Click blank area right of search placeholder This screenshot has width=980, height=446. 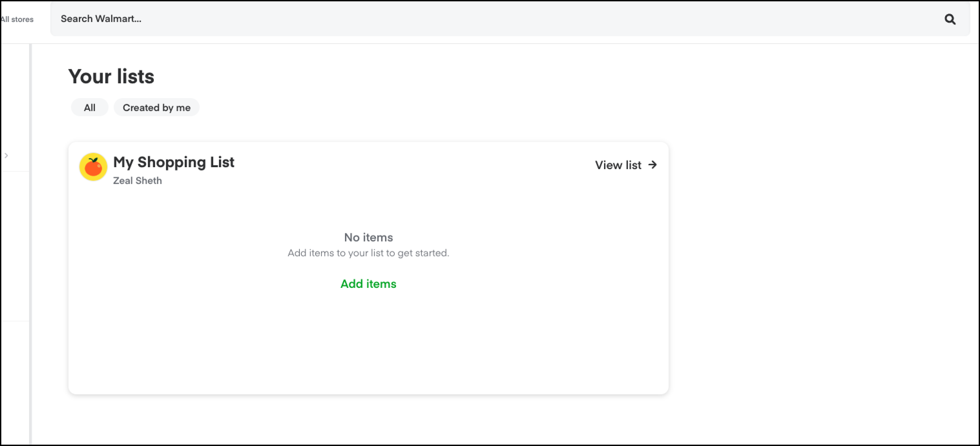pyautogui.click(x=510, y=19)
